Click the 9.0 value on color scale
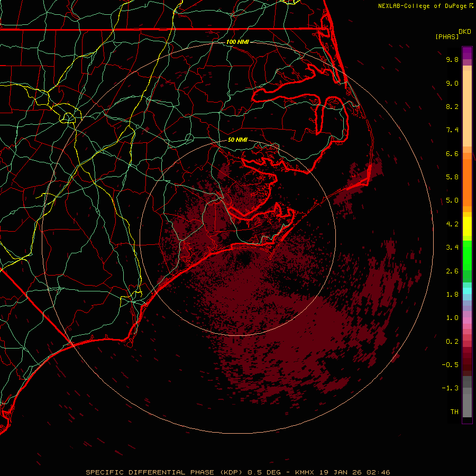Image resolution: width=476 pixels, height=476 pixels. (x=452, y=83)
